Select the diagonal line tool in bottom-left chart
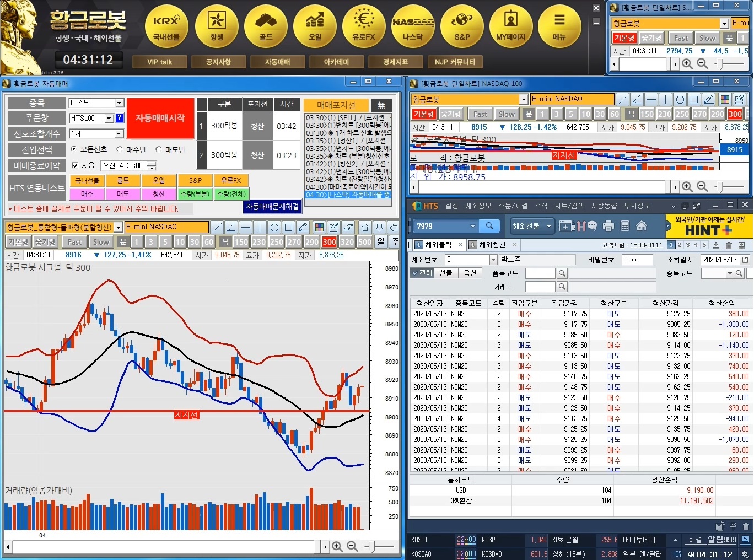Viewport: 754px width, 560px height. click(x=217, y=227)
